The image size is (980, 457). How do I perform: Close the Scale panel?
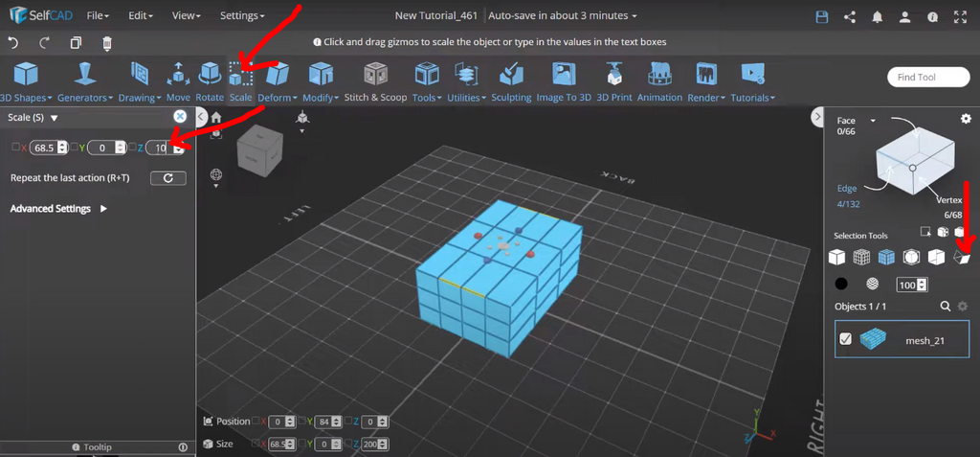pos(180,117)
